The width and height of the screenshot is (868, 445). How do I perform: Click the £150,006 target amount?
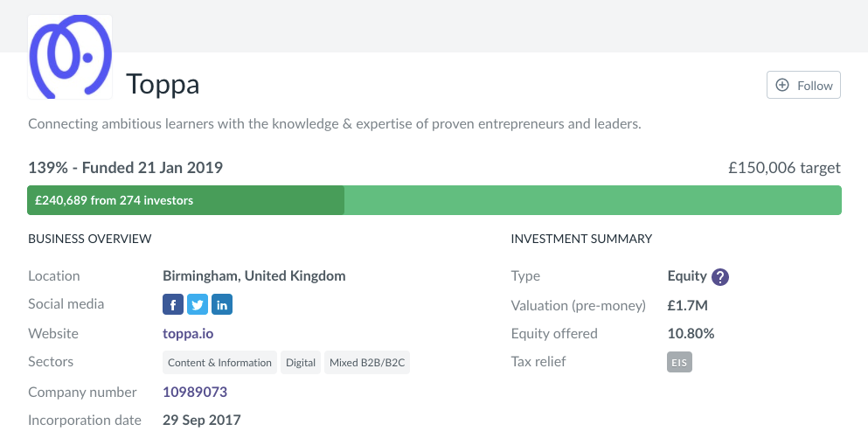click(784, 168)
